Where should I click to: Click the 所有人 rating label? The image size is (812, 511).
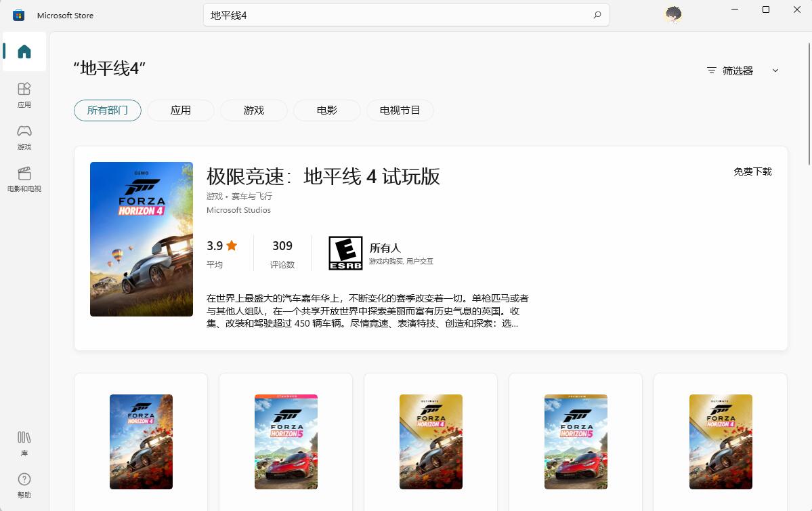pyautogui.click(x=385, y=248)
